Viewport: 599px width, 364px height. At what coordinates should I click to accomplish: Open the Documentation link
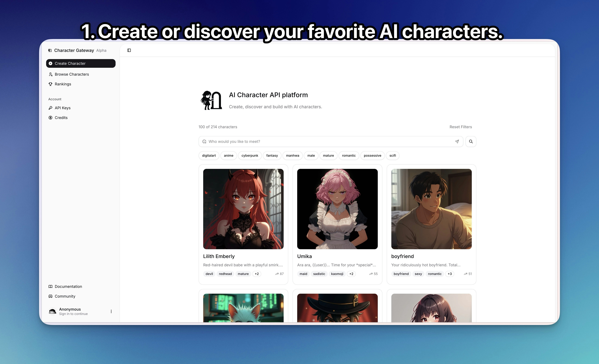[68, 286]
